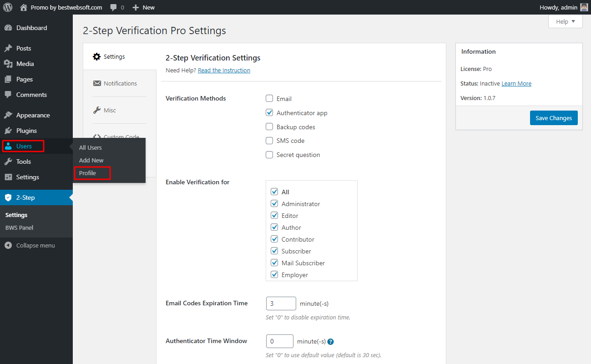This screenshot has height=364, width=591.
Task: Click the home icon beside Promo by bestwebsoft.com
Action: [24, 7]
